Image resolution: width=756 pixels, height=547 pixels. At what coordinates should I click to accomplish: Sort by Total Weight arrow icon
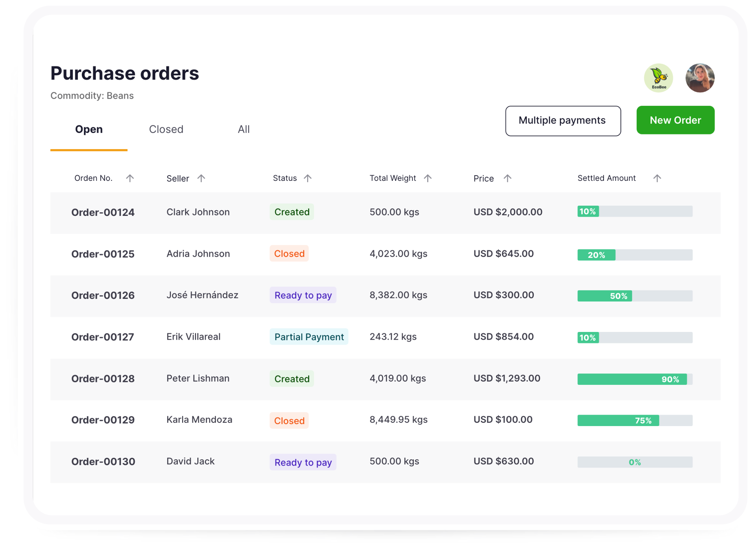[x=428, y=178]
